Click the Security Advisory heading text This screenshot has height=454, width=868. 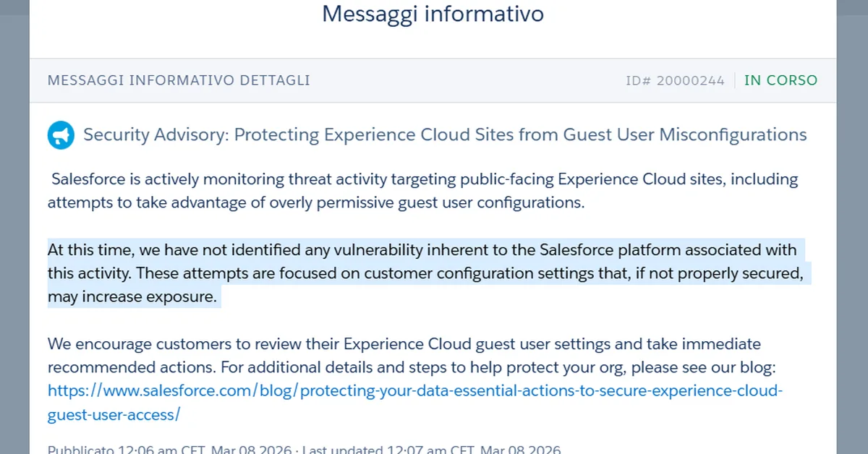coord(445,134)
